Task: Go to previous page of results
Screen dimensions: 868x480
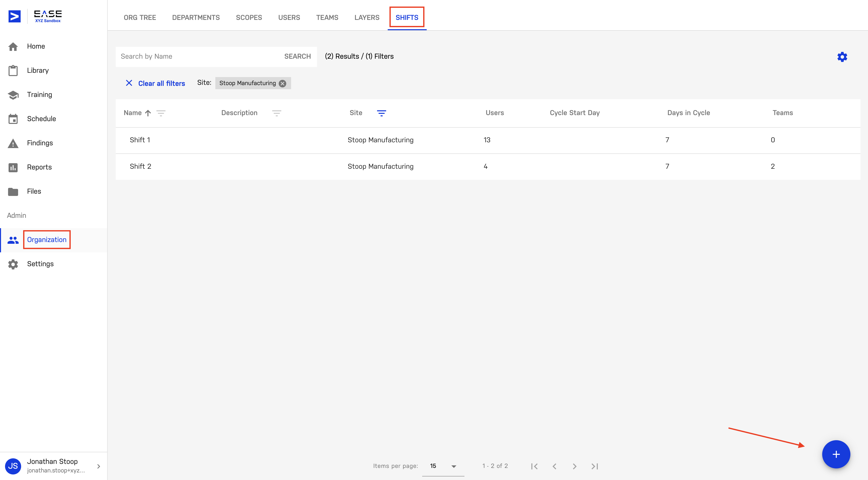Action: [554, 466]
